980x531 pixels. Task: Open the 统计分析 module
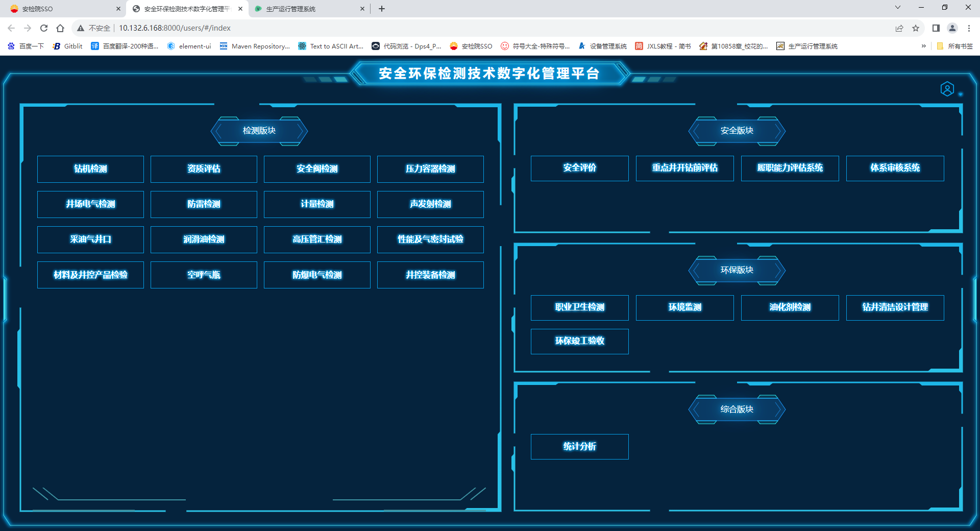click(x=579, y=447)
